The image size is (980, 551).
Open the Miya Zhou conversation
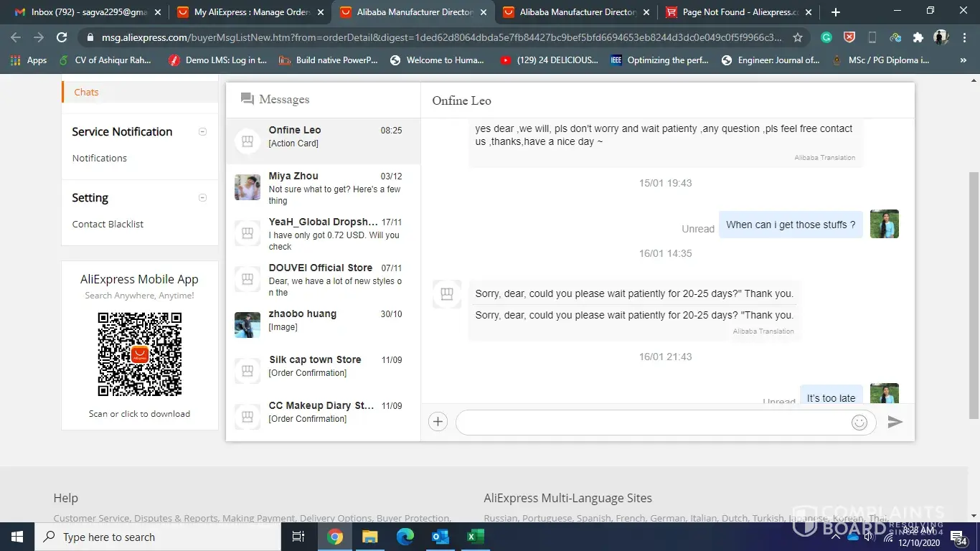point(323,187)
